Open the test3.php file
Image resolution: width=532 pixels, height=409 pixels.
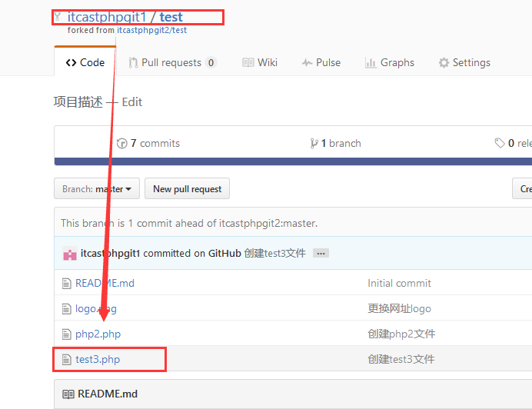(98, 360)
